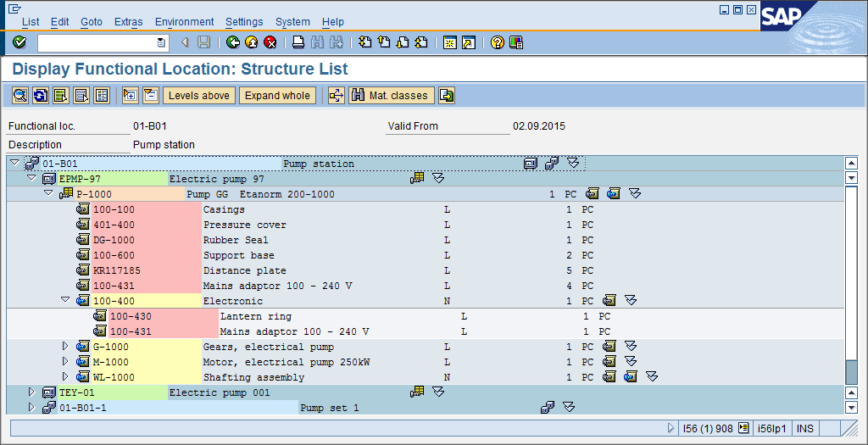Screen dimensions: 868x445
Task: Click the Detail magnifier icon in application toolbar
Action: point(20,95)
